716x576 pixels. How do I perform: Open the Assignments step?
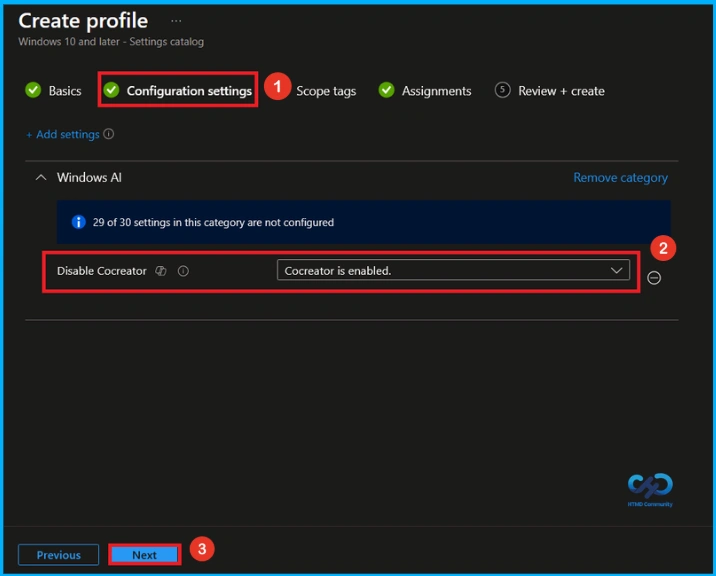(x=436, y=91)
